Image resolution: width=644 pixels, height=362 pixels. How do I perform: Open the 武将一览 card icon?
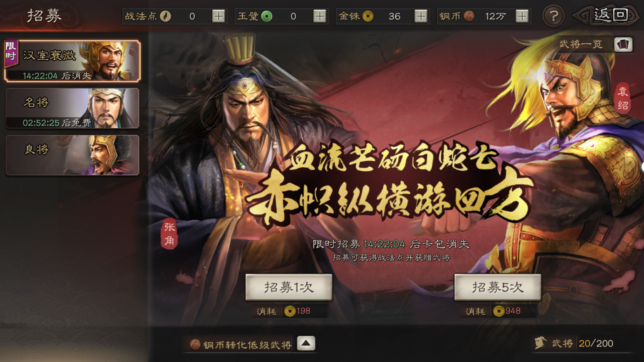tap(623, 44)
